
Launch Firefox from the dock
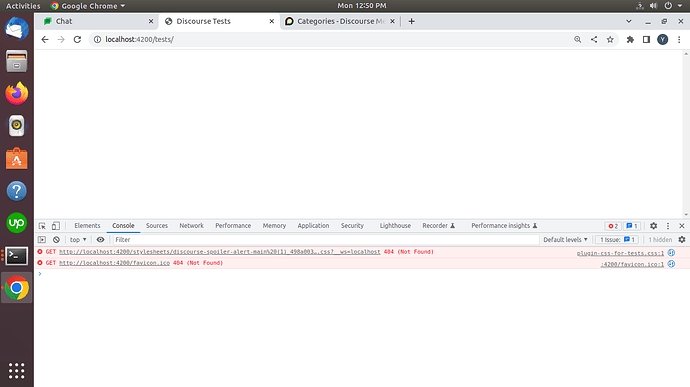[x=17, y=93]
